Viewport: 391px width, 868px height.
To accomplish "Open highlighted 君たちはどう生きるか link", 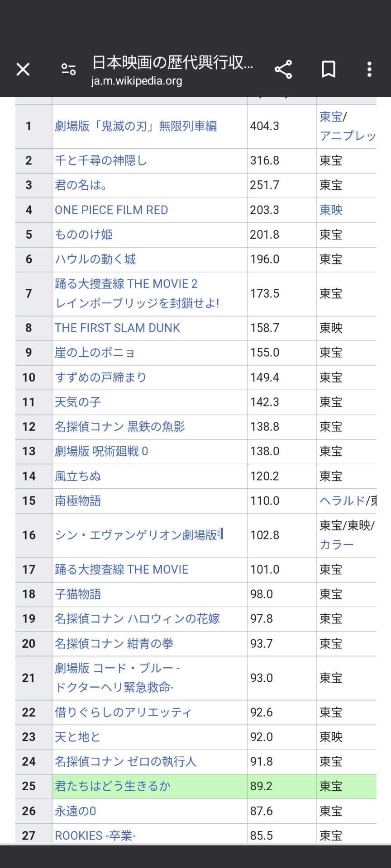I will [113, 786].
